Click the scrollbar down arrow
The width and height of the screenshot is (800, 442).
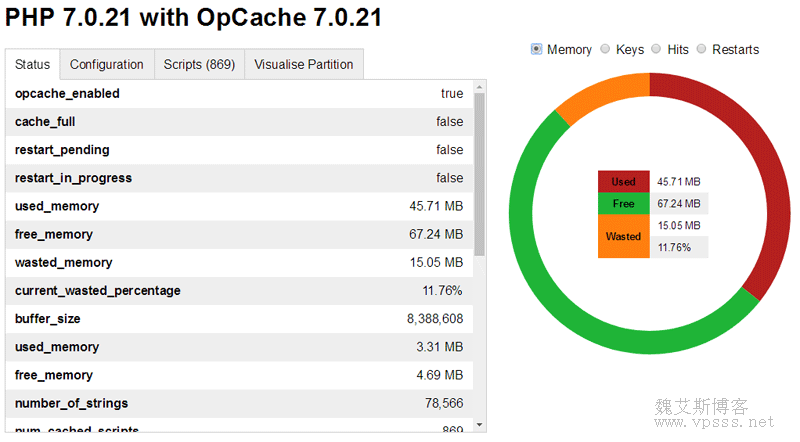pos(480,425)
